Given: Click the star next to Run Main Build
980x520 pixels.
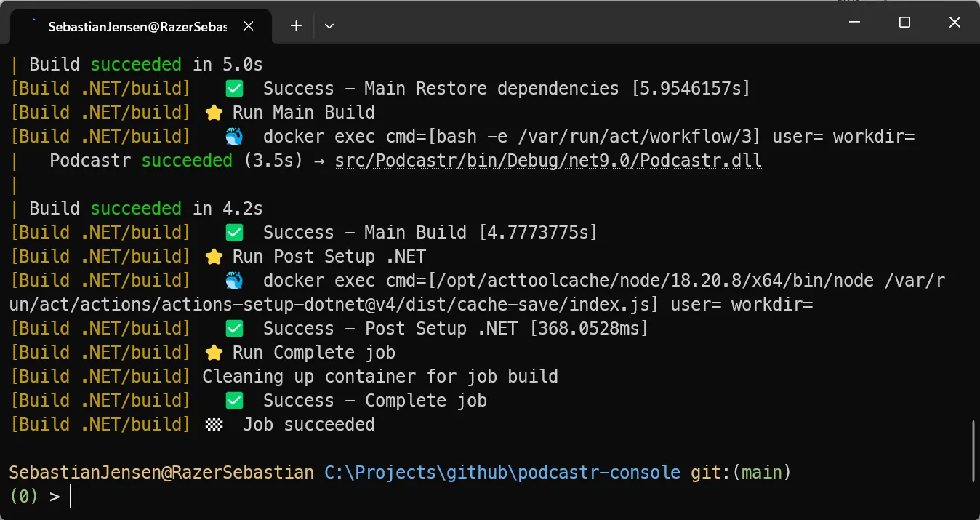Looking at the screenshot, I should coord(214,113).
